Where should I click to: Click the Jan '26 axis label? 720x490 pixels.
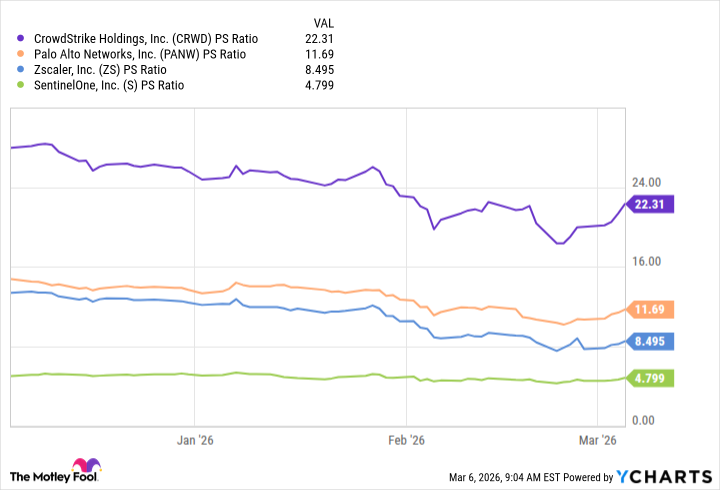click(x=195, y=440)
